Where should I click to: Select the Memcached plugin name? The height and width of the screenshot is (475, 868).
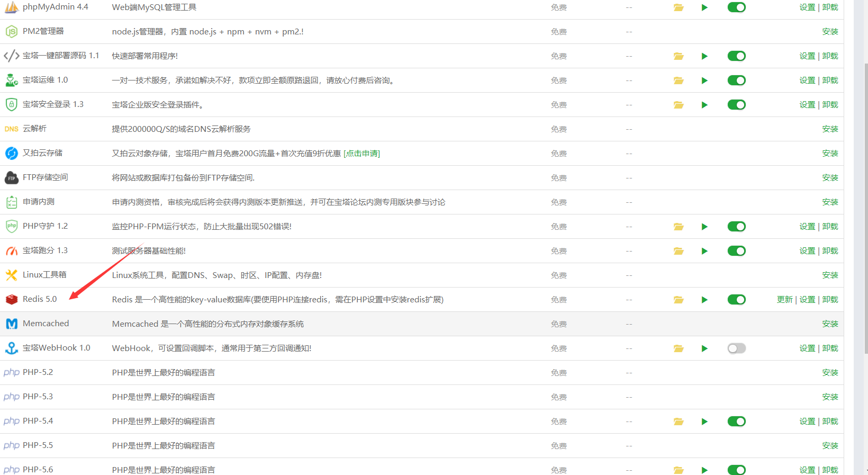46,324
